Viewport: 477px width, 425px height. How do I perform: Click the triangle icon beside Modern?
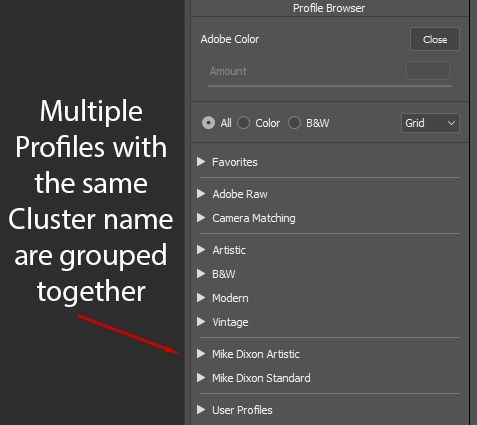coord(201,298)
